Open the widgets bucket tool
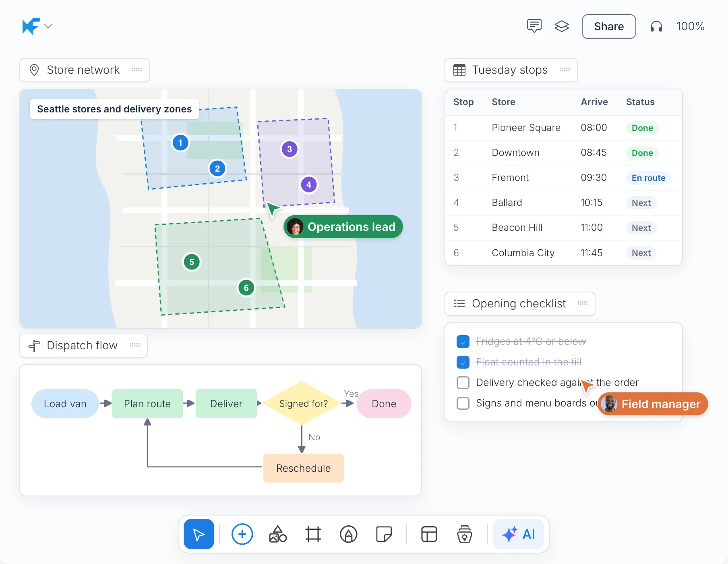The height and width of the screenshot is (564, 728). (464, 534)
